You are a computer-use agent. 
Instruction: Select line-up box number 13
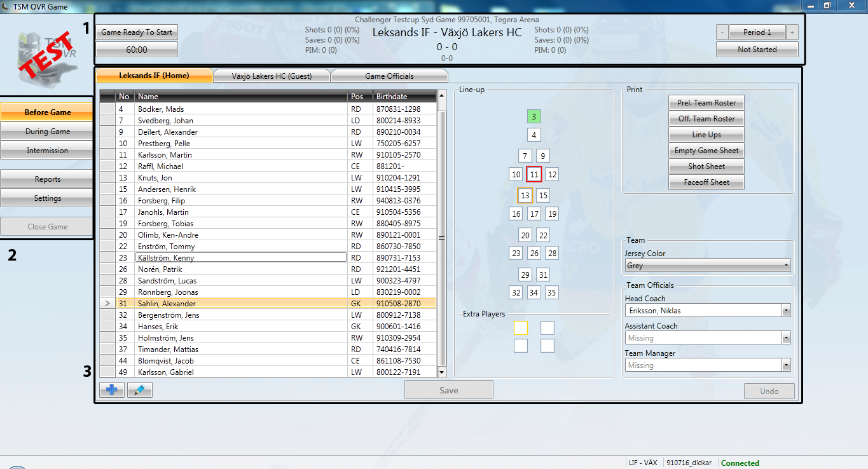(525, 195)
